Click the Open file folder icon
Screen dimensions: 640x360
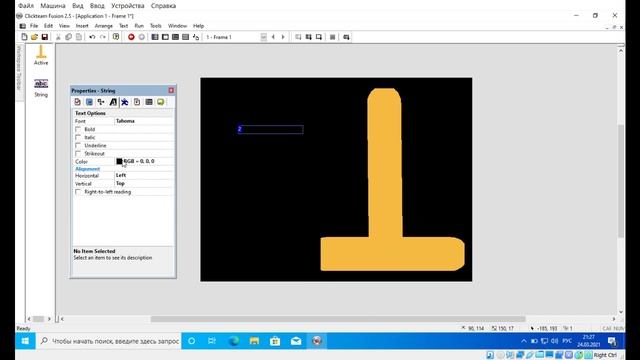pos(35,37)
